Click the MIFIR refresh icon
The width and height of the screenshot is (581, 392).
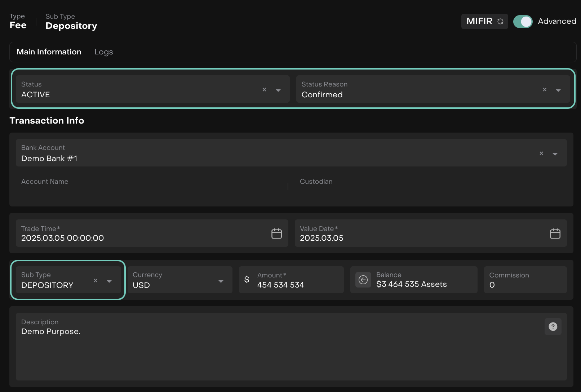point(500,21)
